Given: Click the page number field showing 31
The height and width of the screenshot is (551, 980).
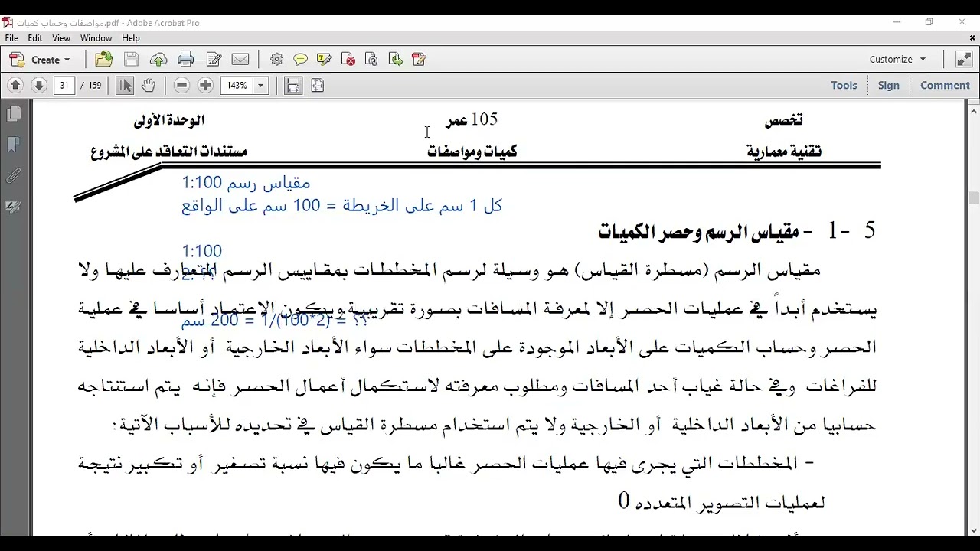Looking at the screenshot, I should coord(64,86).
